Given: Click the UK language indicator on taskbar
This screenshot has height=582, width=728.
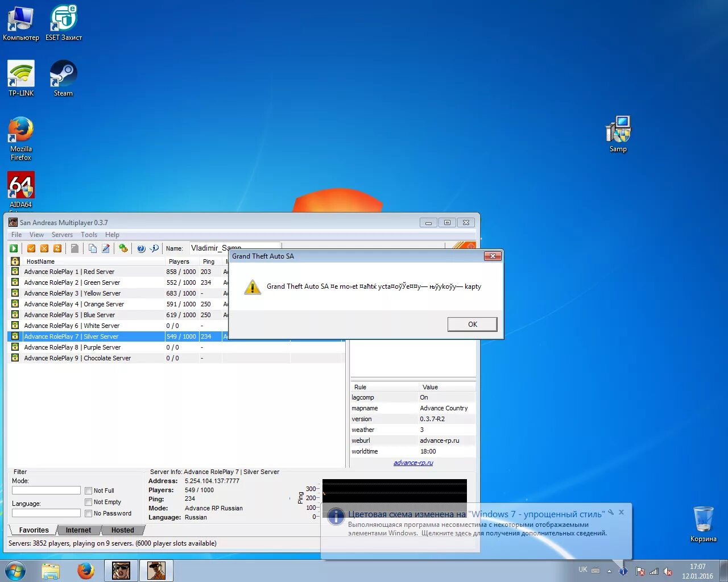Looking at the screenshot, I should point(583,569).
